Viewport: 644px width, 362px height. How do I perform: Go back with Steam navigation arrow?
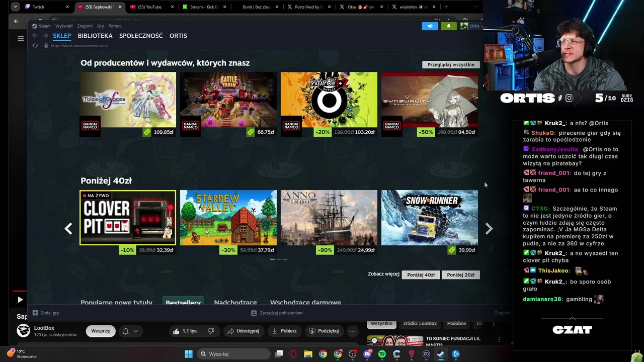35,36
